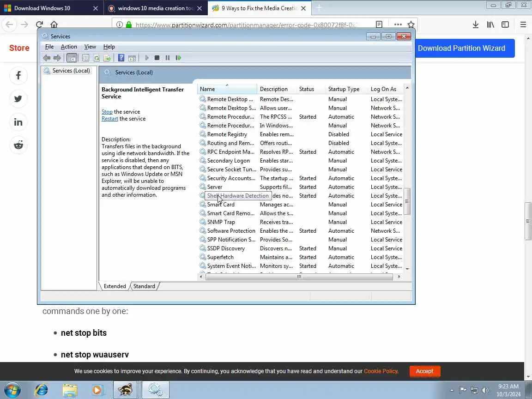The width and height of the screenshot is (532, 399).
Task: Select Services (Local) tree node
Action: tap(67, 71)
